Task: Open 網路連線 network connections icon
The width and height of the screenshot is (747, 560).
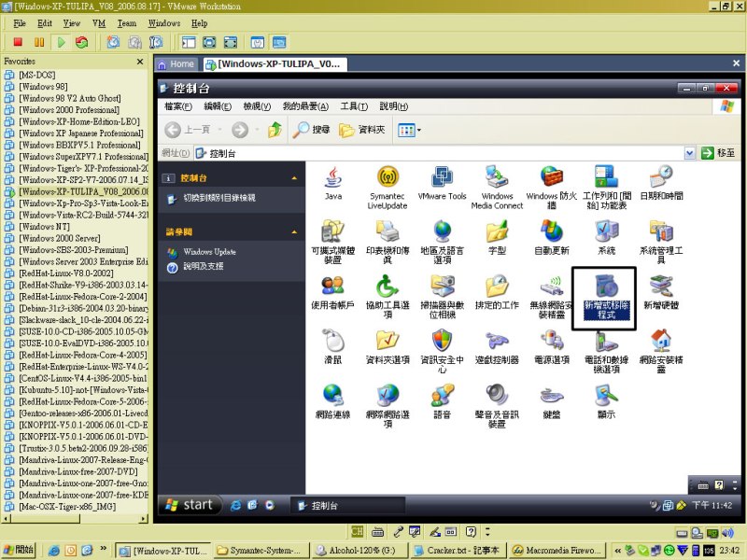Action: coord(333,395)
